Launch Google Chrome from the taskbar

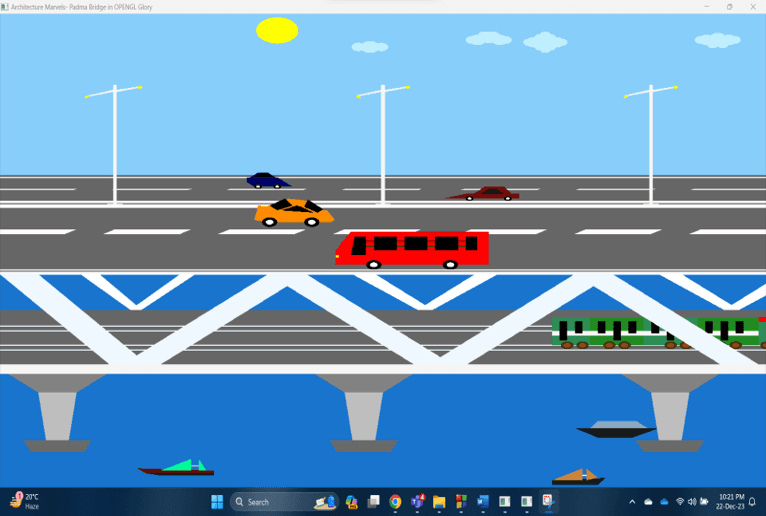[x=395, y=502]
